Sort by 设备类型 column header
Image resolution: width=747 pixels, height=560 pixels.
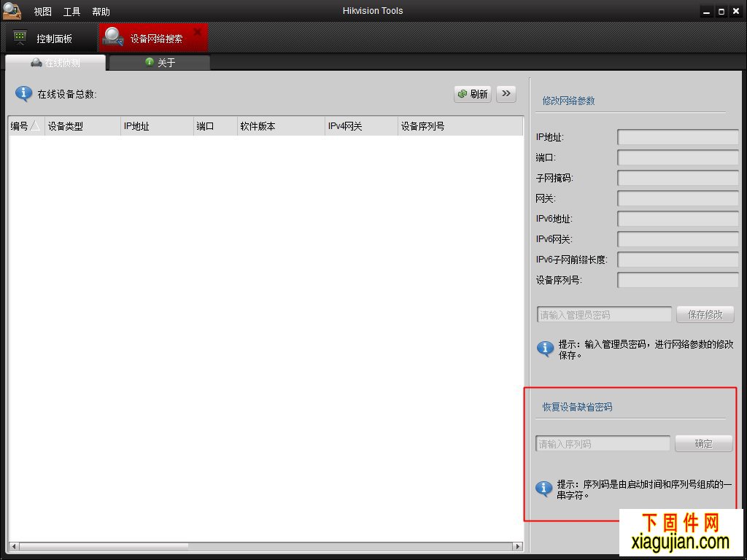[x=82, y=126]
